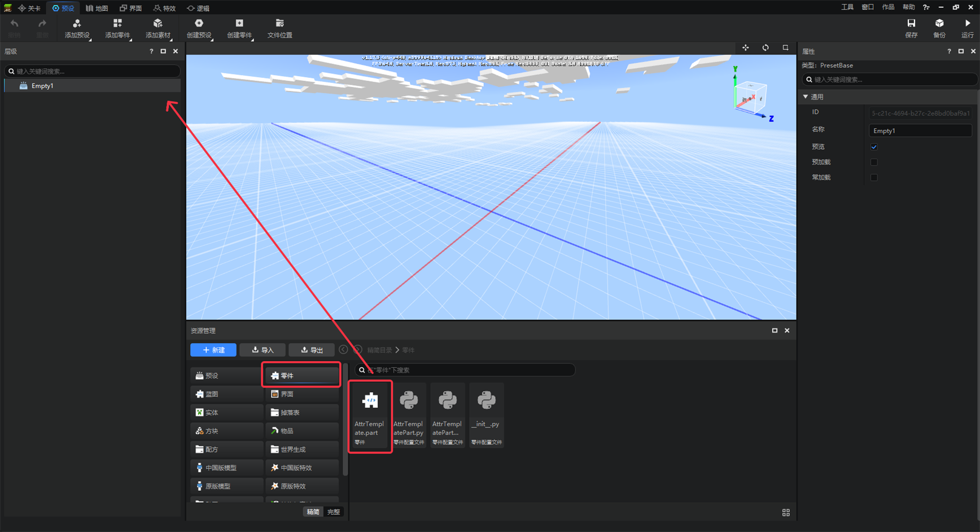Screen dimensions: 980x532
Task: Switch to 界面 tab
Action: point(130,8)
